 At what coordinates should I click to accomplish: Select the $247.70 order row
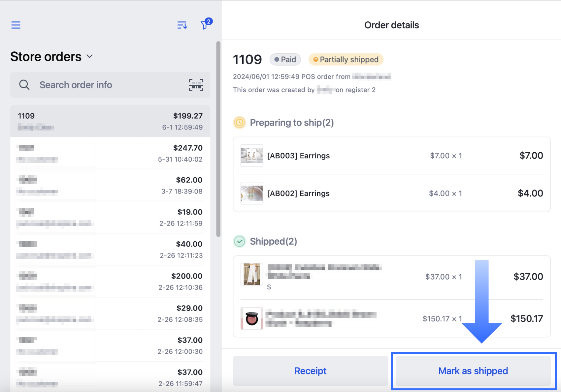110,153
